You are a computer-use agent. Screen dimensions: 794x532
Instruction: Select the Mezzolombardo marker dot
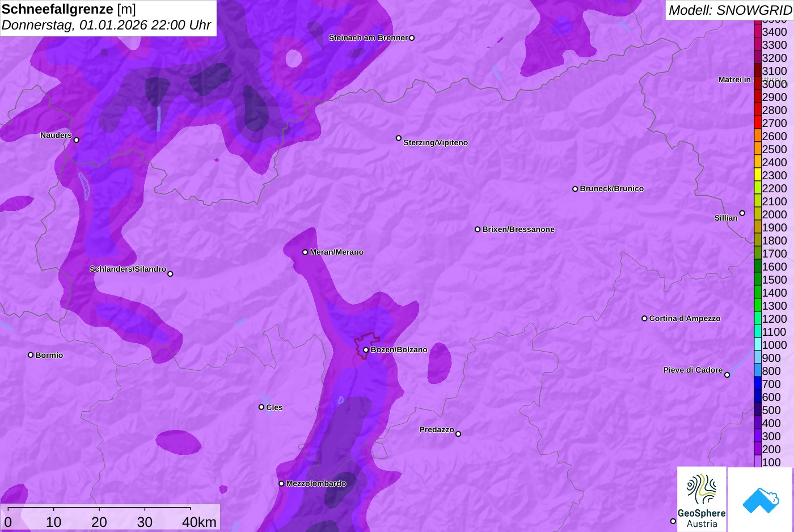click(281, 484)
